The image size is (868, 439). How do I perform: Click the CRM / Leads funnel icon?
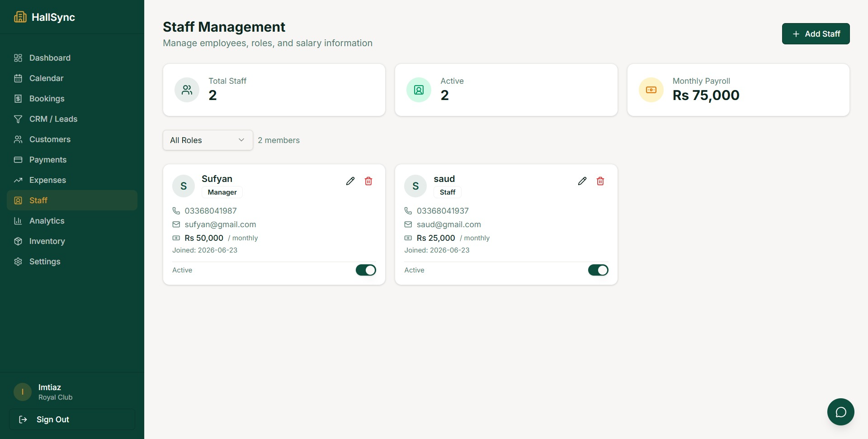(x=18, y=119)
